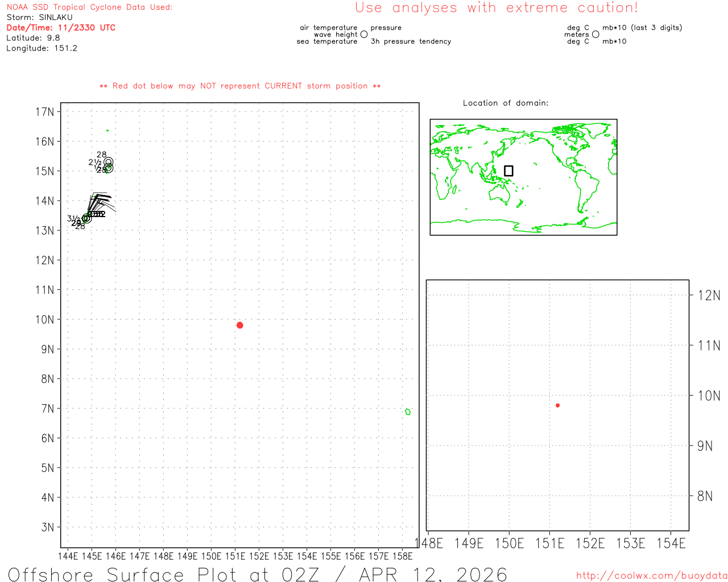Image resolution: width=728 pixels, height=582 pixels.
Task: Click the '17N' latitude axis label
Action: tap(45, 111)
